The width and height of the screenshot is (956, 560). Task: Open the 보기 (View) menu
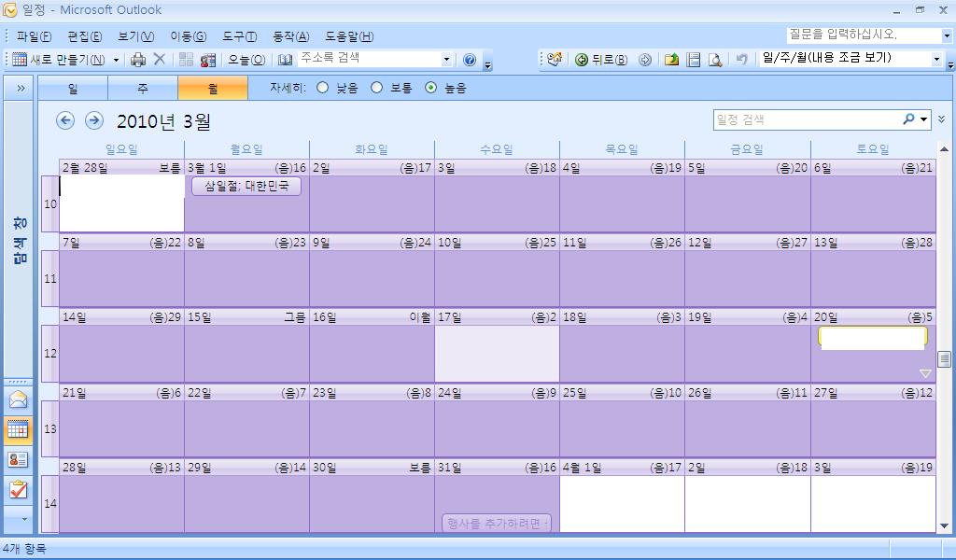pos(136,36)
